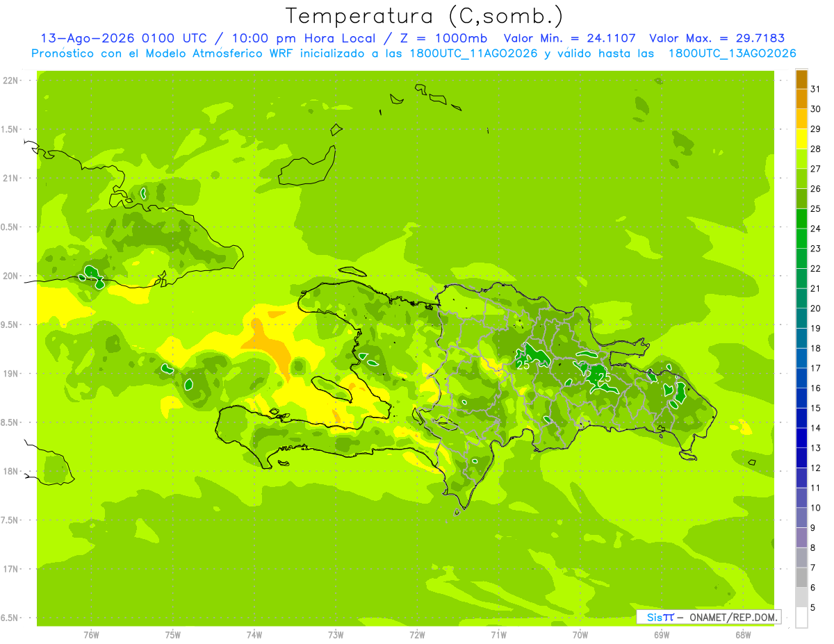Screen dimensions: 834x644
Task: Click the "11" colorbar label
Action: (816, 488)
